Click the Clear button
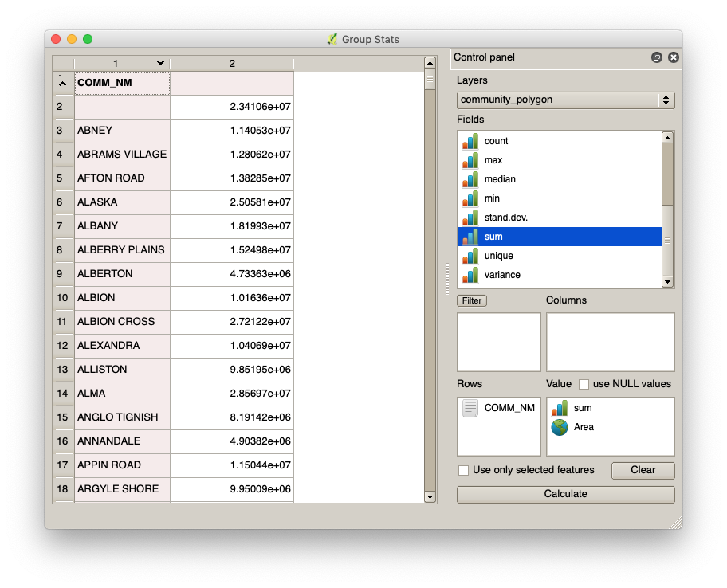Image resolution: width=727 pixels, height=588 pixels. tap(643, 470)
